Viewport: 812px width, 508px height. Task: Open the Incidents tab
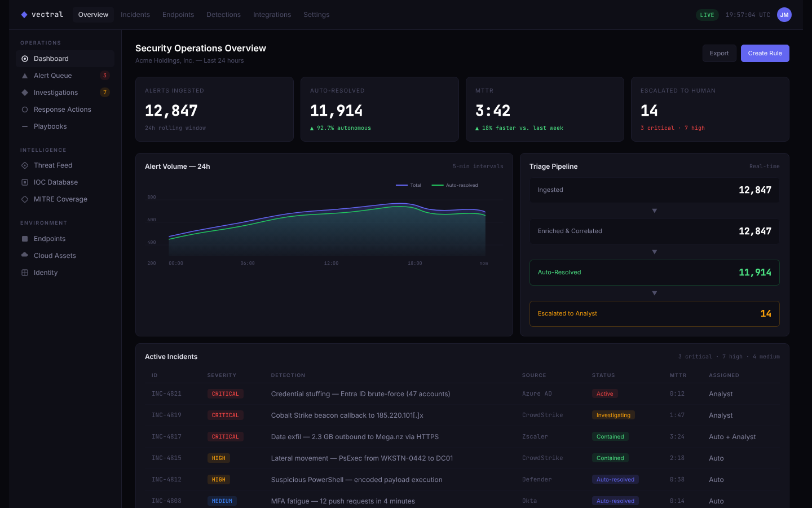[x=135, y=15]
